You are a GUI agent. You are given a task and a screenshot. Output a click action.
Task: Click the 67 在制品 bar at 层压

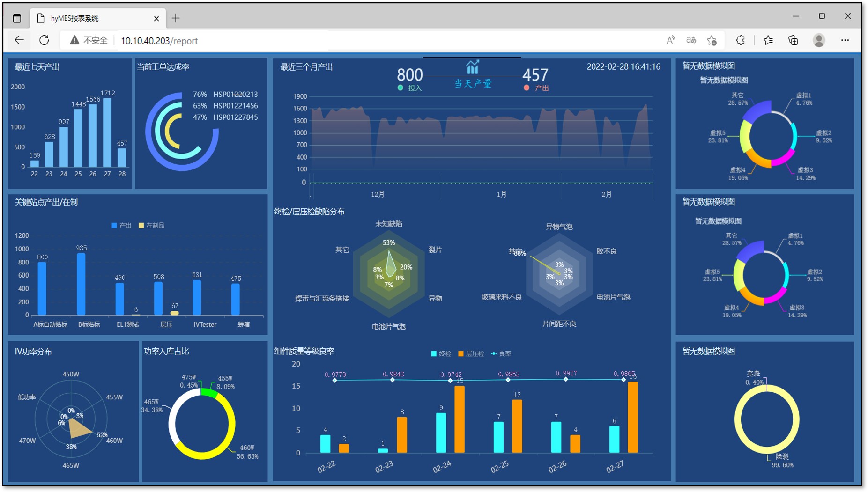(174, 313)
